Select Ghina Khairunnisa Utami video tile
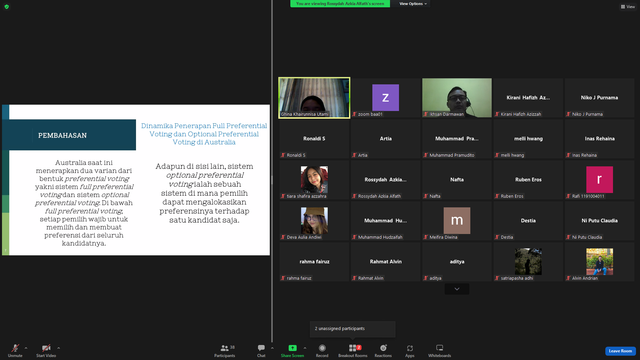The height and width of the screenshot is (360, 640). tap(314, 98)
